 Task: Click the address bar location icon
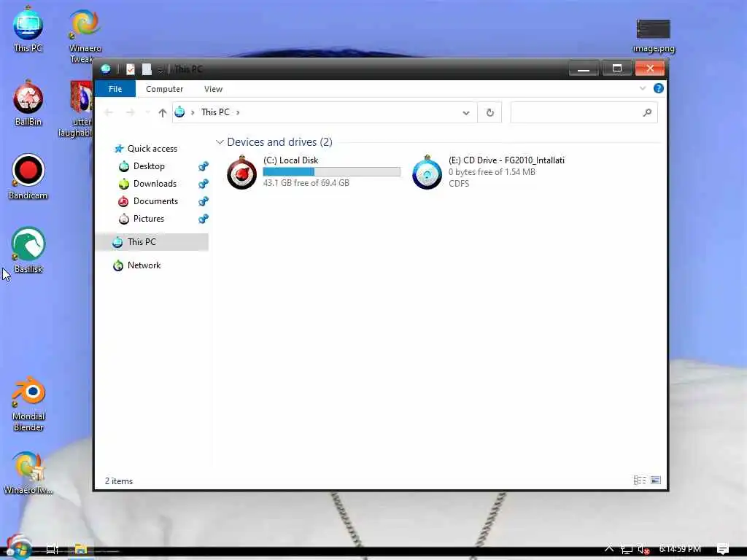pos(179,112)
